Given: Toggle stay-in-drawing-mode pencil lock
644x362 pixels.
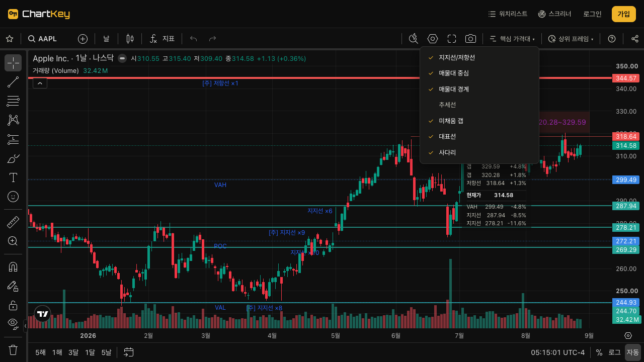Looking at the screenshot, I should click(x=13, y=286).
